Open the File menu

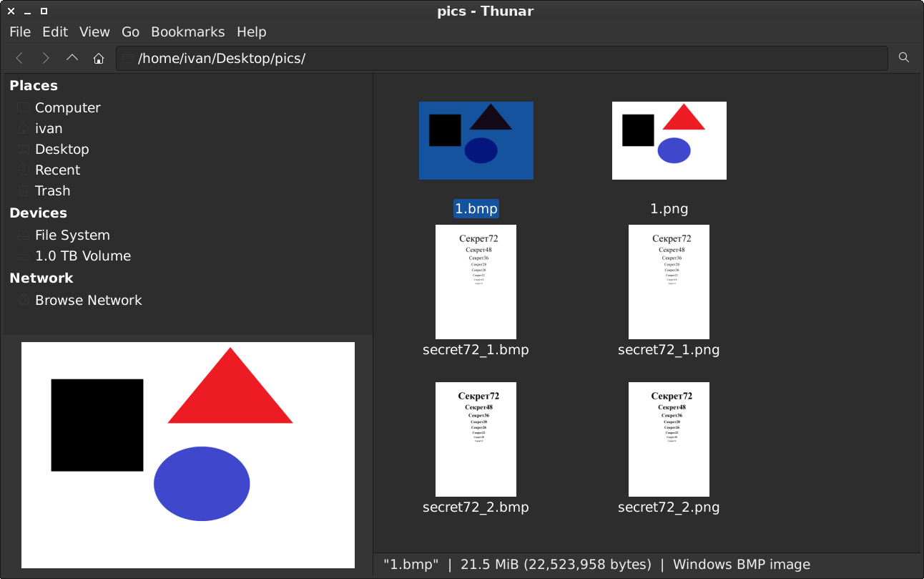coord(20,32)
